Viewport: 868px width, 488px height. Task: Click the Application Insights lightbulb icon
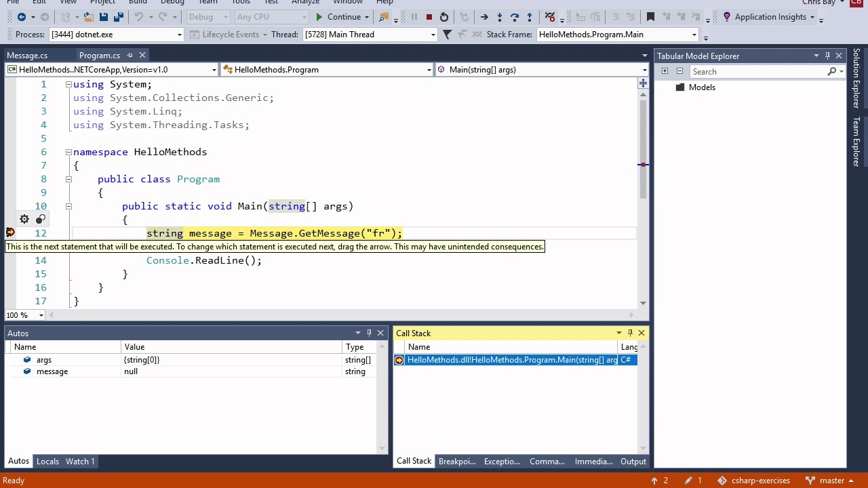(727, 17)
